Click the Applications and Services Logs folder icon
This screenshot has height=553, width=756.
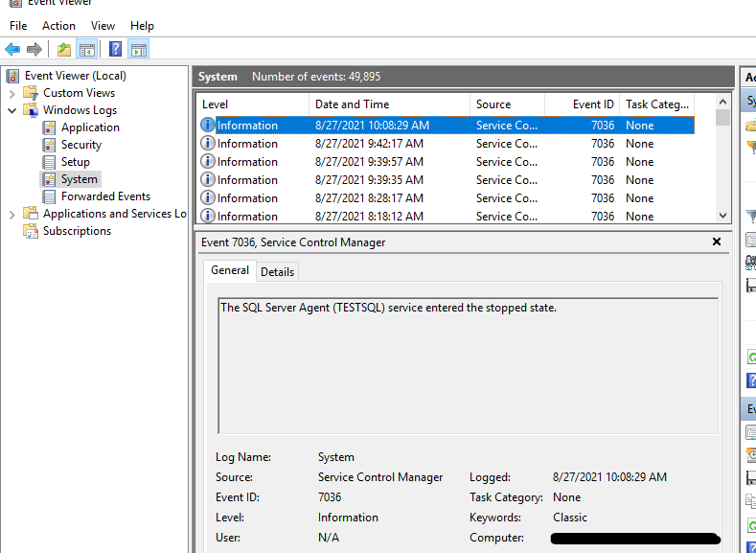[31, 214]
